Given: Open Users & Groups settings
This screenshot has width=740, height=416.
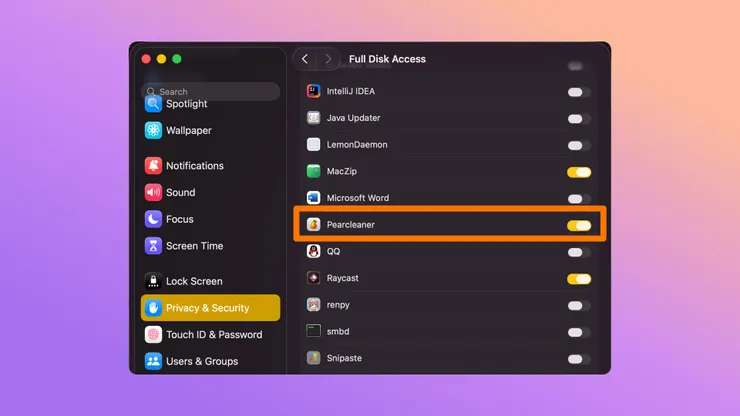Looking at the screenshot, I should click(x=210, y=361).
